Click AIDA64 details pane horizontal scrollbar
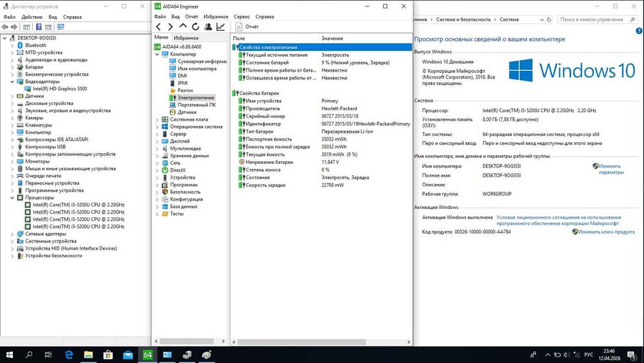The height and width of the screenshot is (363, 644). (x=301, y=342)
